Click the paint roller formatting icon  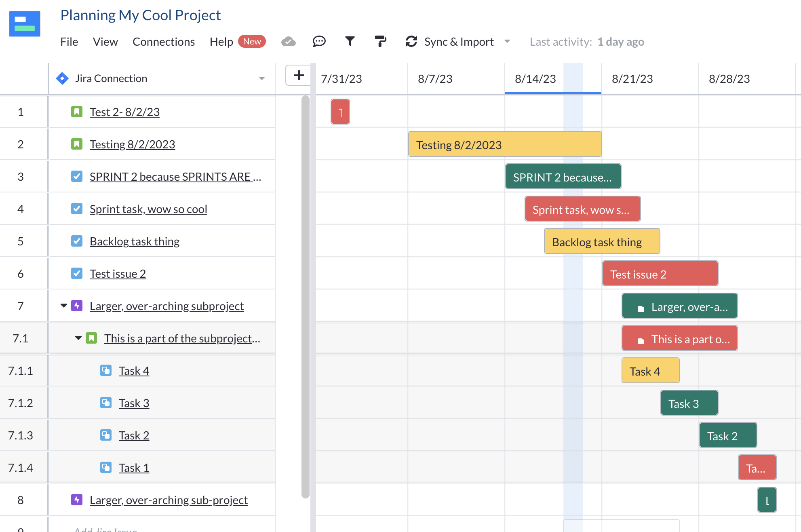coord(380,41)
